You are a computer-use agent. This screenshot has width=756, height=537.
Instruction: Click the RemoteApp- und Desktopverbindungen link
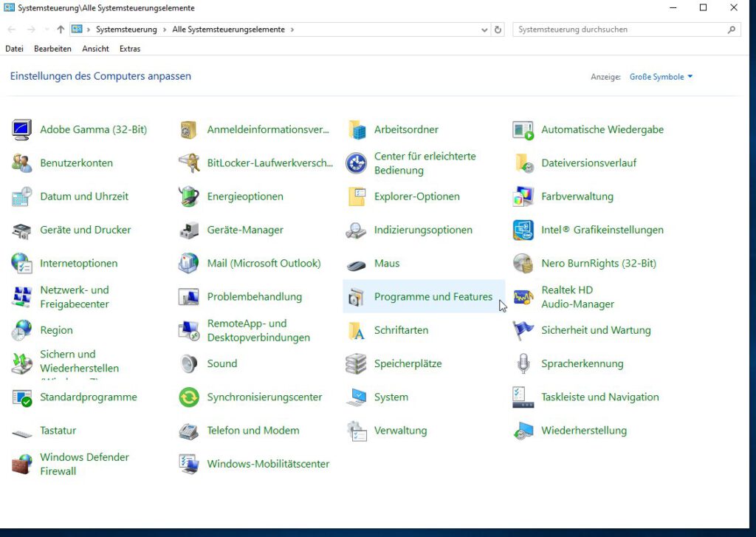(258, 330)
